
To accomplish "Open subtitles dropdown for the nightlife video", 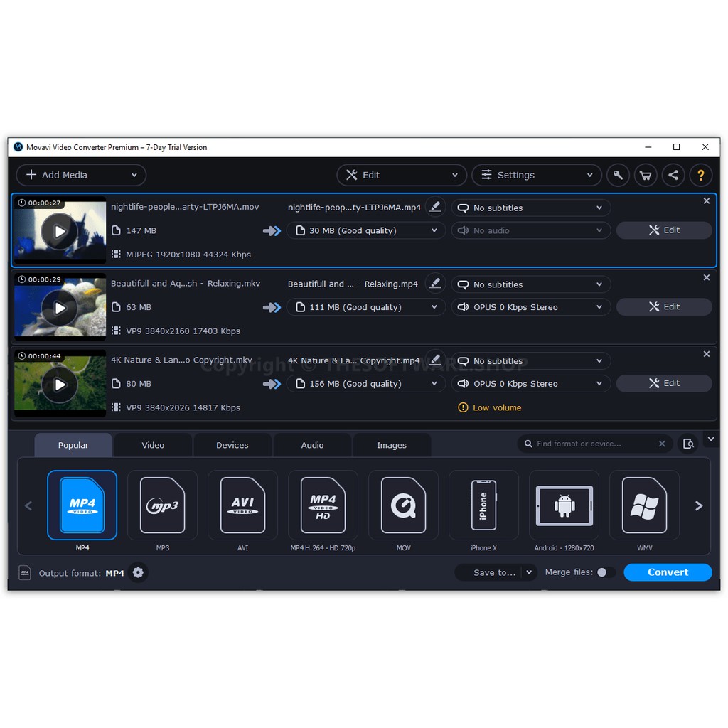I will [x=531, y=208].
